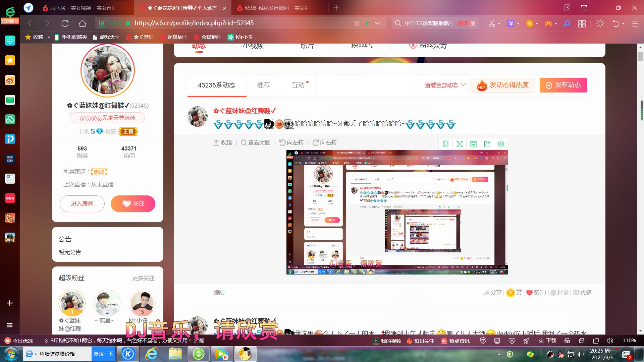The height and width of the screenshot is (362, 644).
Task: Open the download manager in status bar
Action: pyautogui.click(x=547, y=341)
